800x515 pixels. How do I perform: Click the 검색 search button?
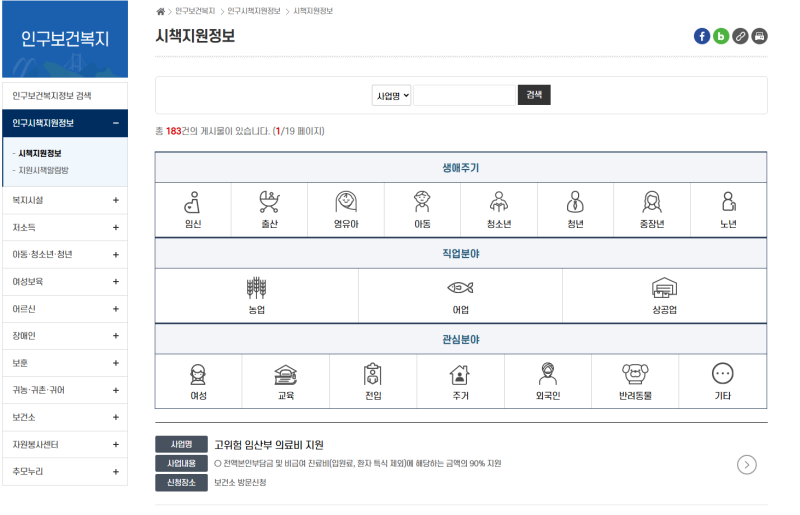(534, 96)
